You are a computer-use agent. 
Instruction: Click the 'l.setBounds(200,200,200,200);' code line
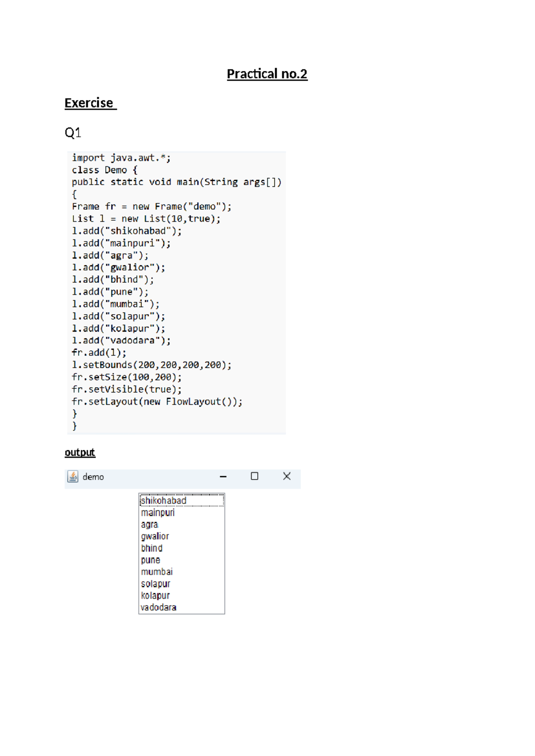[152, 365]
